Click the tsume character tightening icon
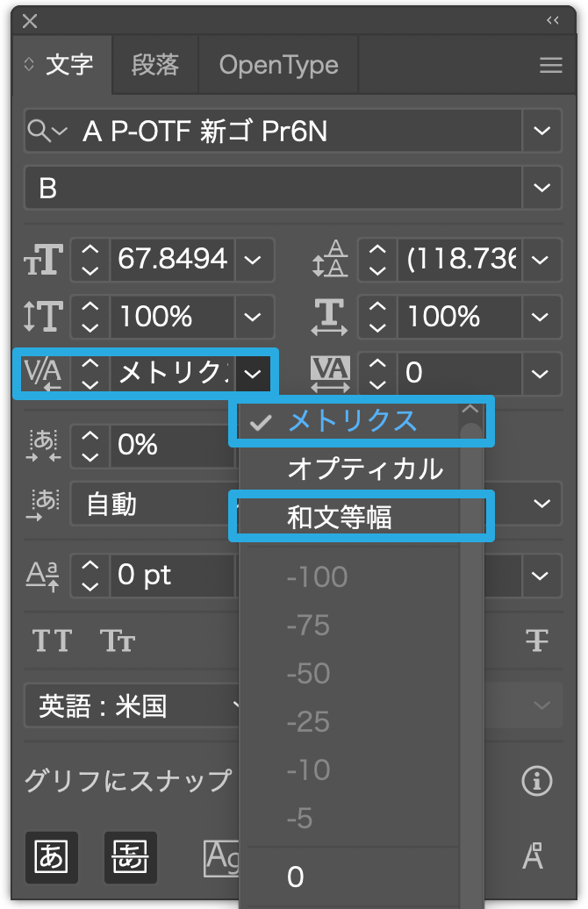This screenshot has height=909, width=588. pyautogui.click(x=44, y=445)
